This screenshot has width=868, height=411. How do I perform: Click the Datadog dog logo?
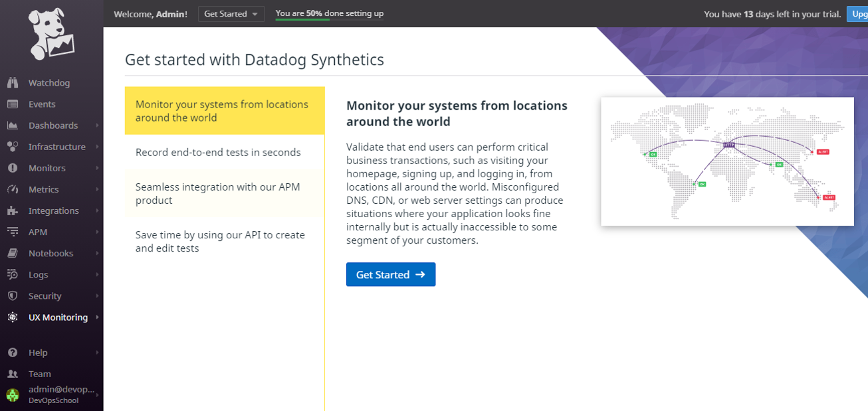(51, 35)
